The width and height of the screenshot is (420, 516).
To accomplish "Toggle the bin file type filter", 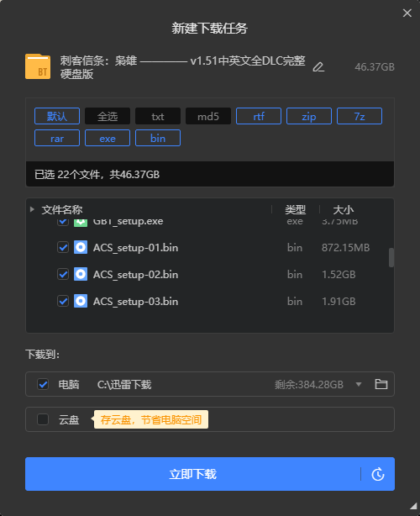I will click(158, 138).
